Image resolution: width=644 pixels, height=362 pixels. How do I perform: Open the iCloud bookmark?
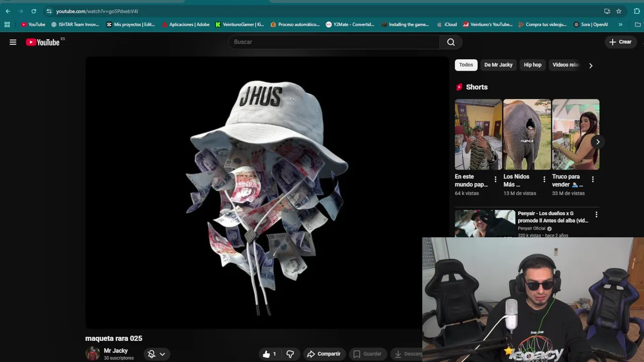[x=447, y=24]
